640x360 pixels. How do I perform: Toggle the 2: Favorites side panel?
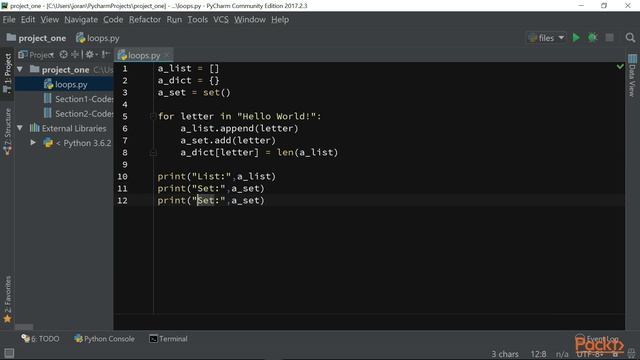click(x=7, y=299)
